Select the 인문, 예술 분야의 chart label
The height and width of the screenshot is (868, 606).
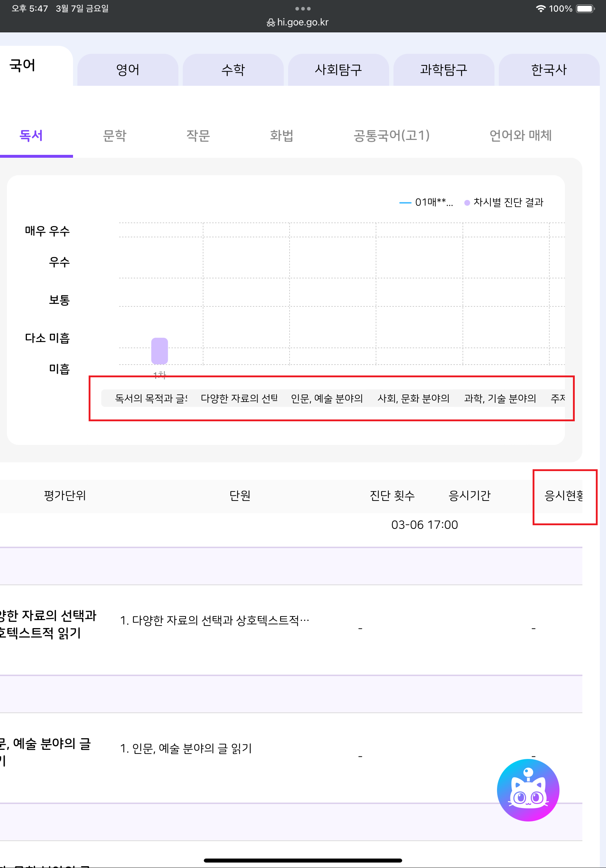point(326,398)
